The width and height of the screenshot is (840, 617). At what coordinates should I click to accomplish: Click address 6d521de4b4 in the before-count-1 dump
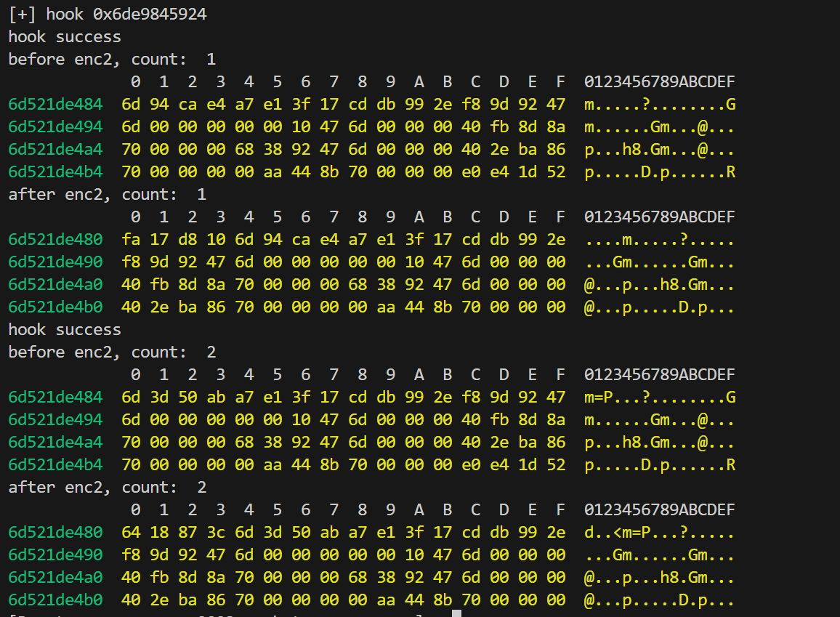tap(55, 172)
